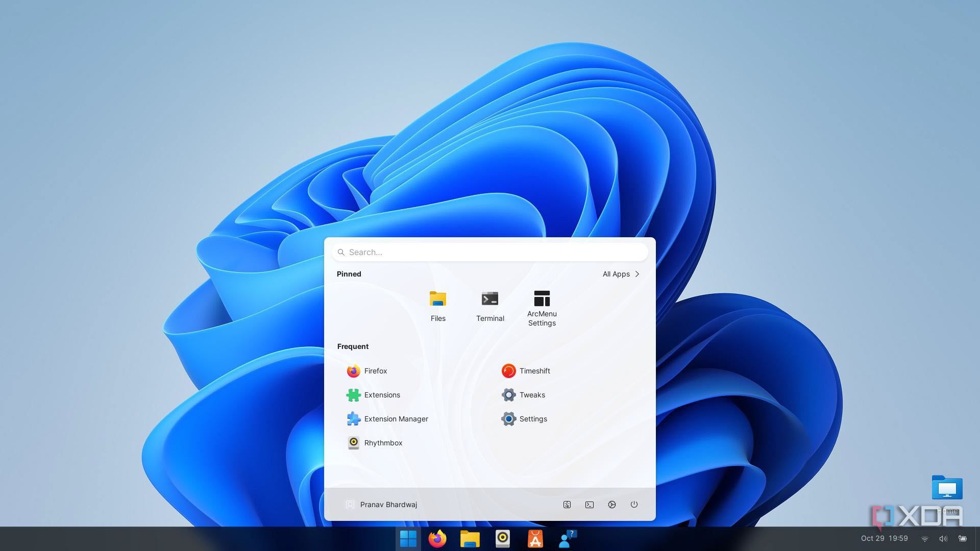Open Files from the Pinned section
980x551 pixels.
437,306
